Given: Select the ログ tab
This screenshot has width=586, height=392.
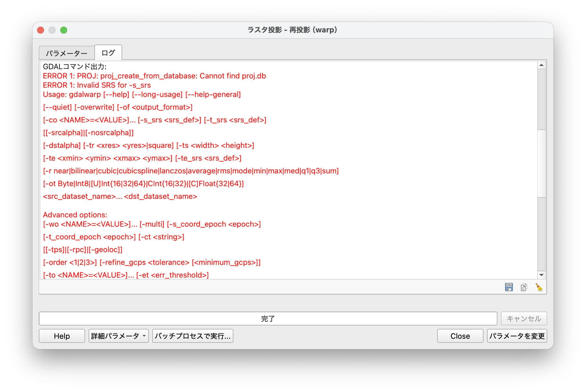Looking at the screenshot, I should (108, 52).
